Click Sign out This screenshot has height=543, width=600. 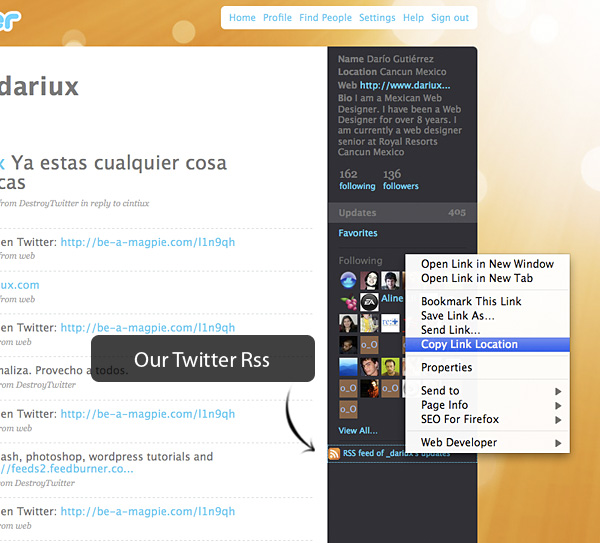click(x=450, y=18)
